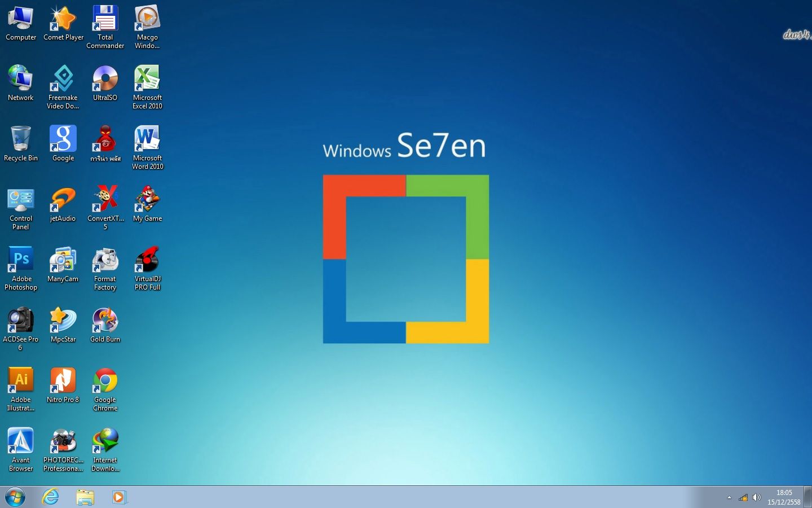Click the PHOTORECOVERY Professional shortcut
This screenshot has height=508, width=812.
tap(63, 449)
